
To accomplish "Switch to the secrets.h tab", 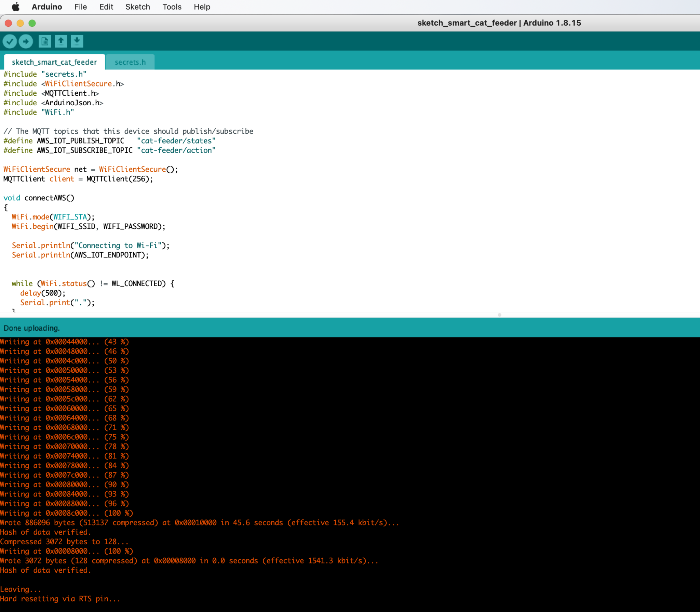I will [130, 62].
